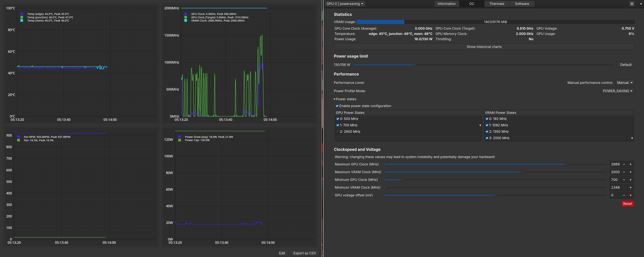Reset power limit with Default button
The height and width of the screenshot is (257, 644).
click(626, 65)
